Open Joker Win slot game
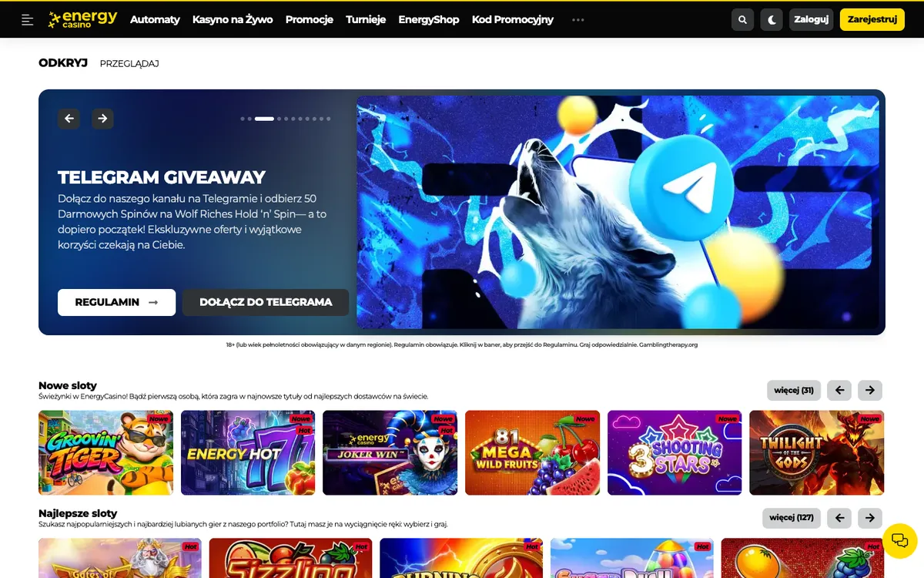The image size is (924, 578). (x=390, y=452)
